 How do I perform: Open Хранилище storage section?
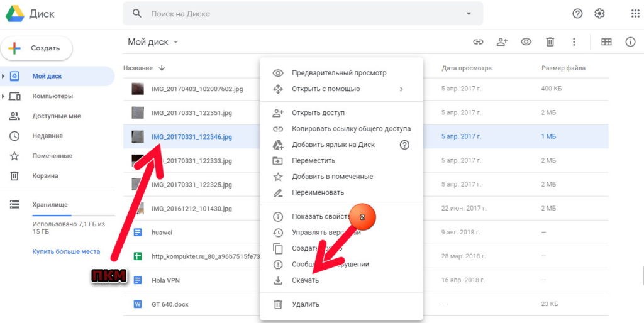point(50,204)
